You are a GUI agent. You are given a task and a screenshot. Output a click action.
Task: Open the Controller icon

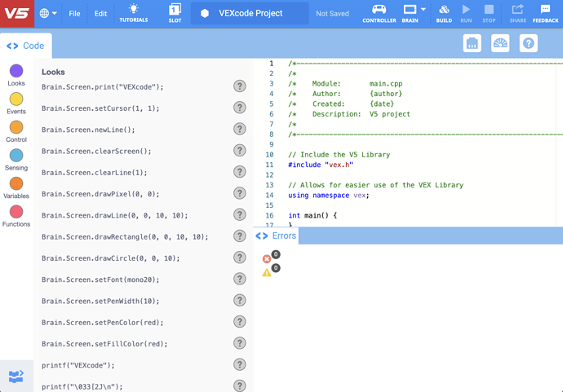pyautogui.click(x=379, y=13)
